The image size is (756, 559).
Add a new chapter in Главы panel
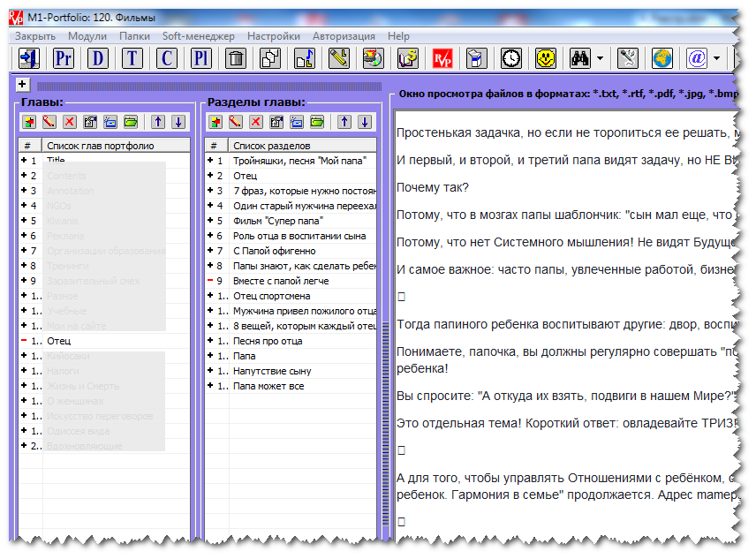[x=29, y=122]
